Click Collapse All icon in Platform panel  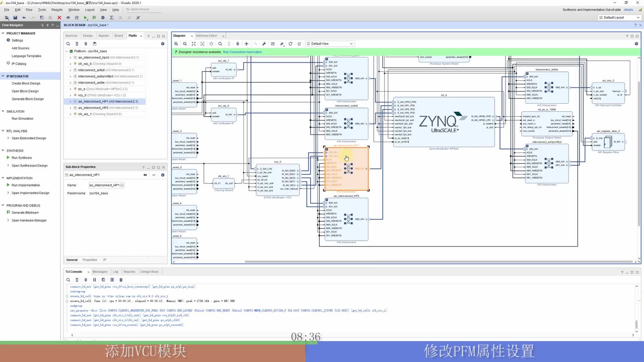(x=77, y=44)
